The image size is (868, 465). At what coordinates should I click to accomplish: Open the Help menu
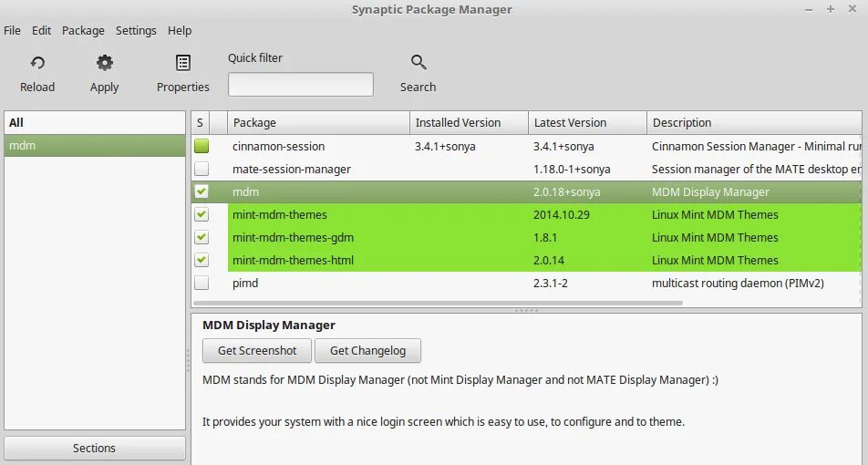point(180,30)
